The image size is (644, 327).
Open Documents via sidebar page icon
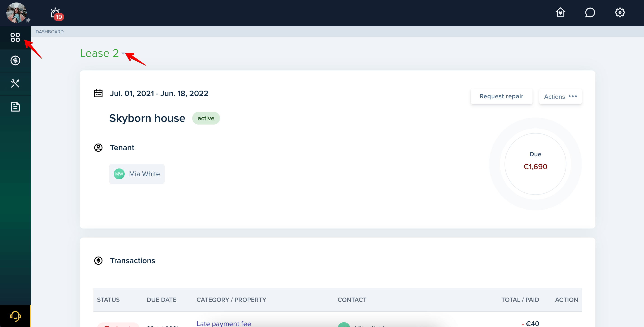tap(15, 107)
